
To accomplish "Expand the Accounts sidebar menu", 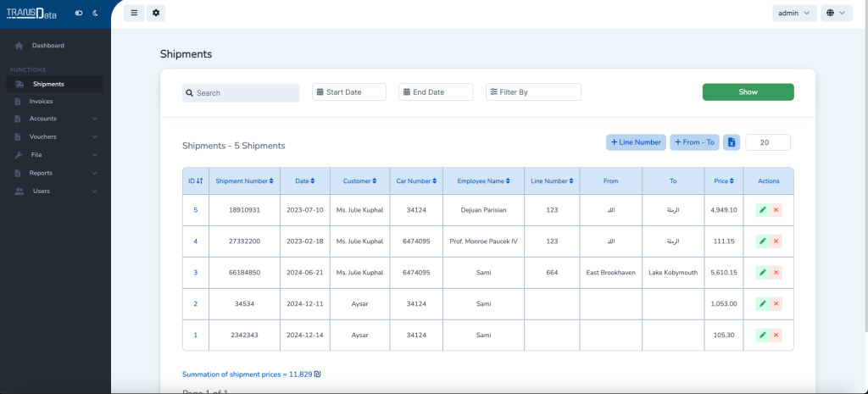I will [x=54, y=119].
